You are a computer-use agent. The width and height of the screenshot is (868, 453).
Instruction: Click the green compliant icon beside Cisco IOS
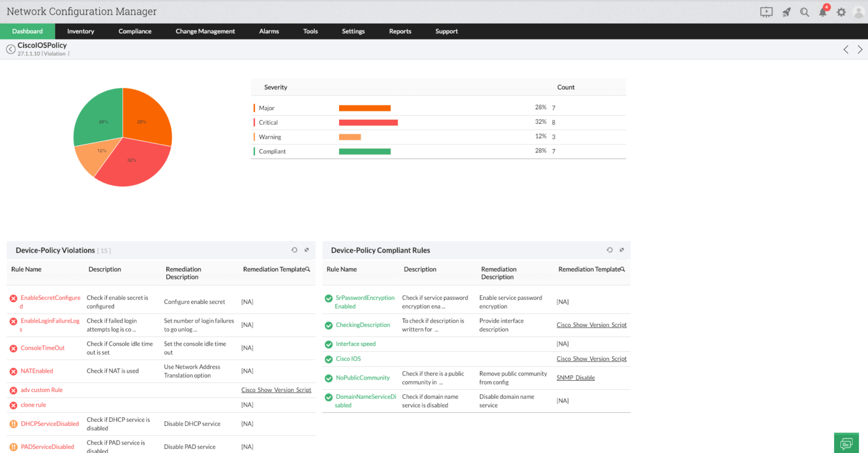pos(328,359)
